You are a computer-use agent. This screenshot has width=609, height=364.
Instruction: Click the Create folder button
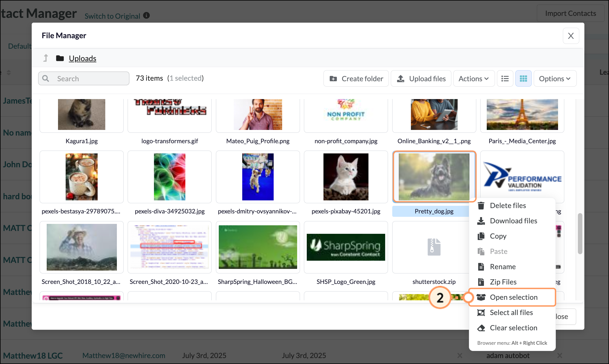coord(356,78)
